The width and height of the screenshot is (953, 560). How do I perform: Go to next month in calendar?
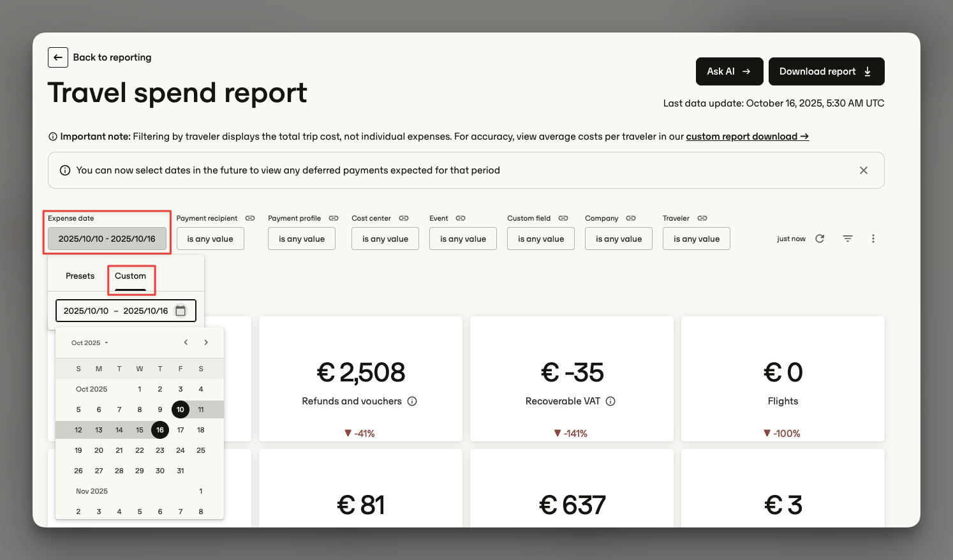click(206, 343)
